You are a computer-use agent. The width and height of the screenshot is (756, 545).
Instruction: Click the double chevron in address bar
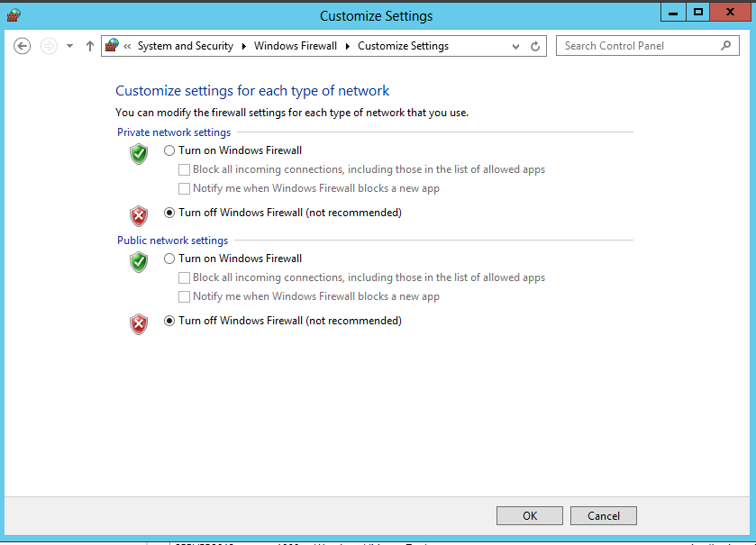point(127,46)
